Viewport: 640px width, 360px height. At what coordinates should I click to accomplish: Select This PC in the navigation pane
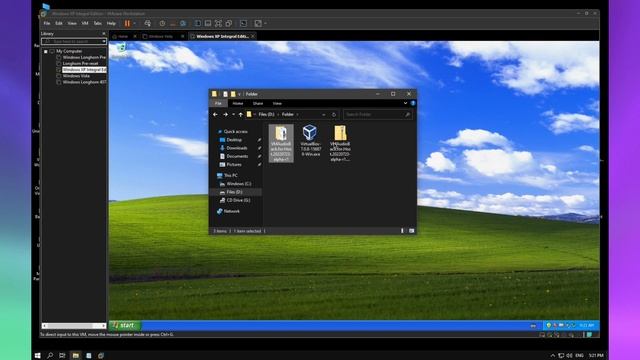[231, 176]
